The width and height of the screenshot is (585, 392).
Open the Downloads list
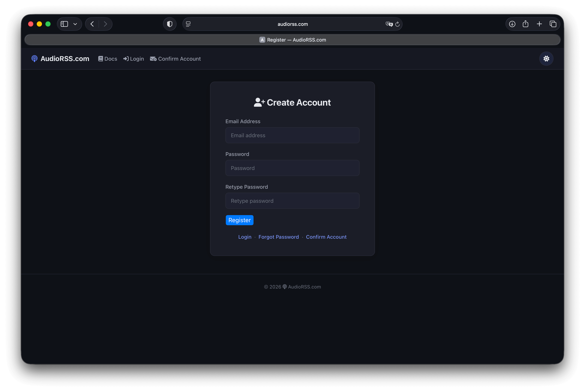click(512, 24)
